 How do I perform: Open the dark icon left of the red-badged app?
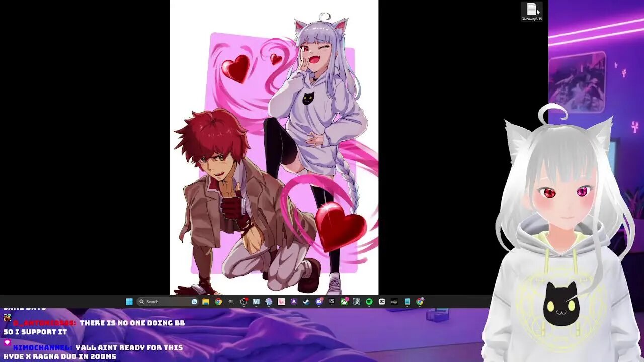click(231, 302)
